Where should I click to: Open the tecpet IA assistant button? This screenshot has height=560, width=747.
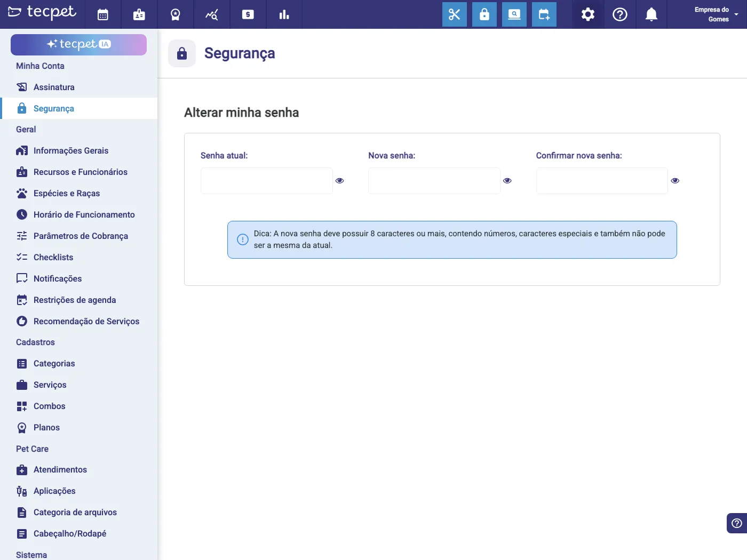point(78,45)
